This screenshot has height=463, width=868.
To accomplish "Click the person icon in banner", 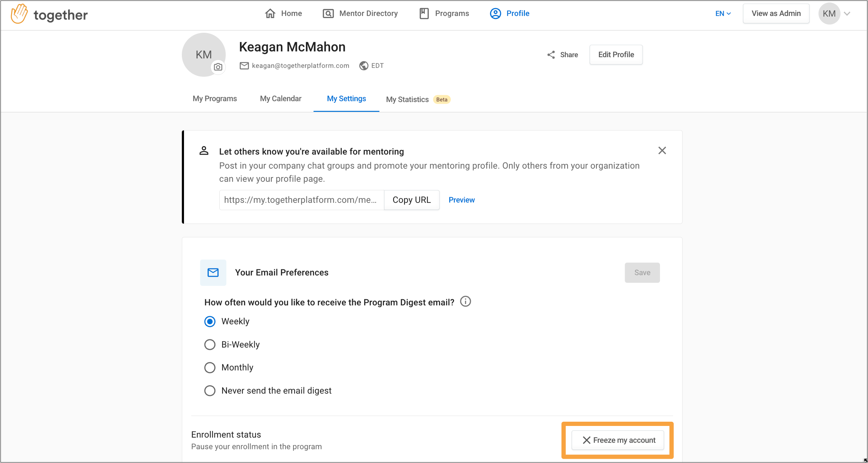I will click(204, 151).
